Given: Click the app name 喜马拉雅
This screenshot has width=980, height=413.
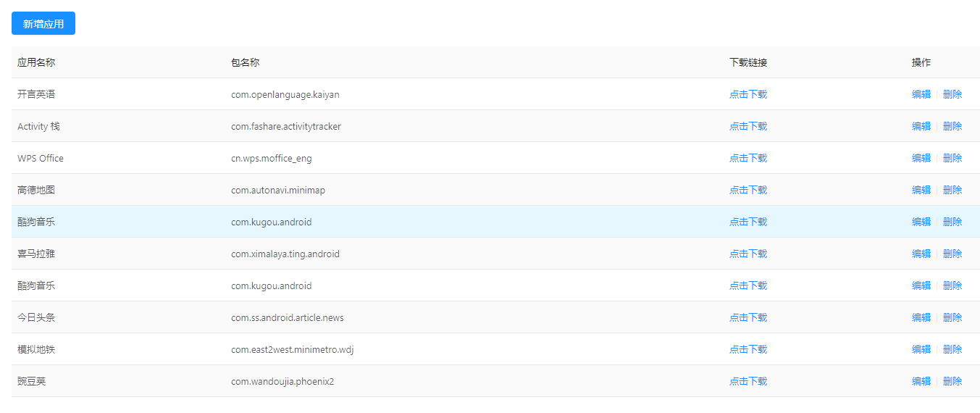Looking at the screenshot, I should 36,254.
